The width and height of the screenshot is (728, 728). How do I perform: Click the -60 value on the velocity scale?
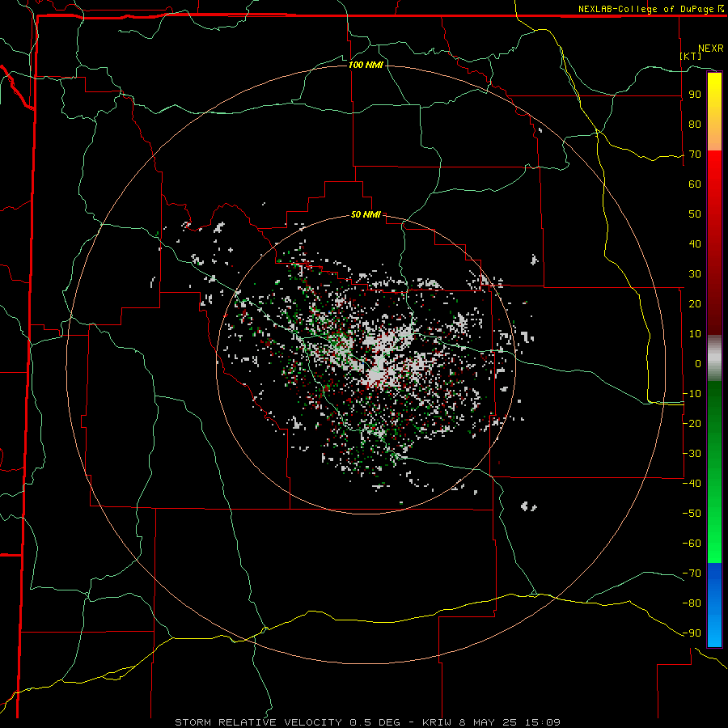pos(692,544)
